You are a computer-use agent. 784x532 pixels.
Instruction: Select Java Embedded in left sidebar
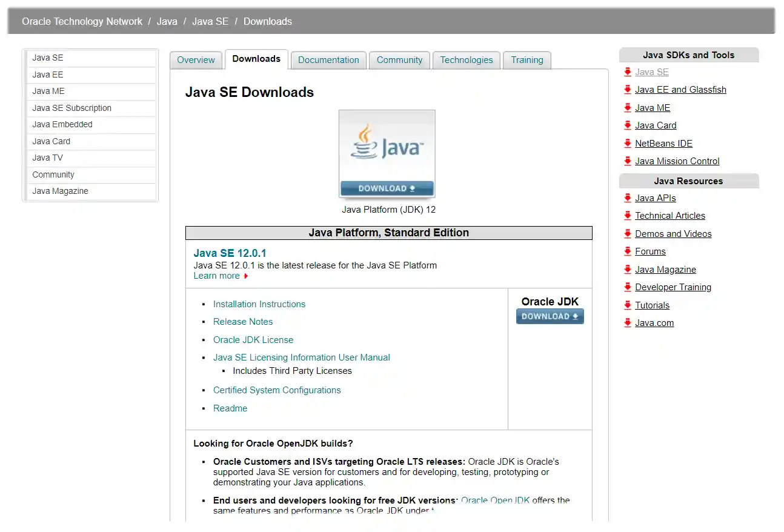pyautogui.click(x=62, y=124)
